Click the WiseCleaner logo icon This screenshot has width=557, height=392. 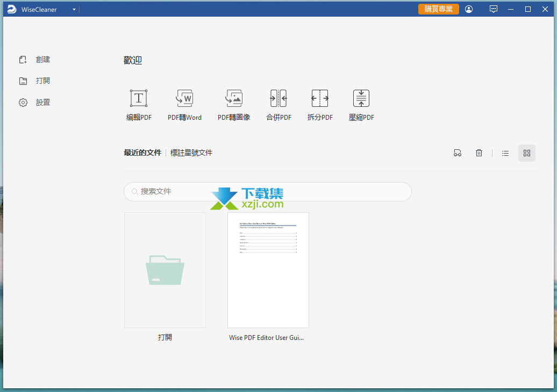12,9
